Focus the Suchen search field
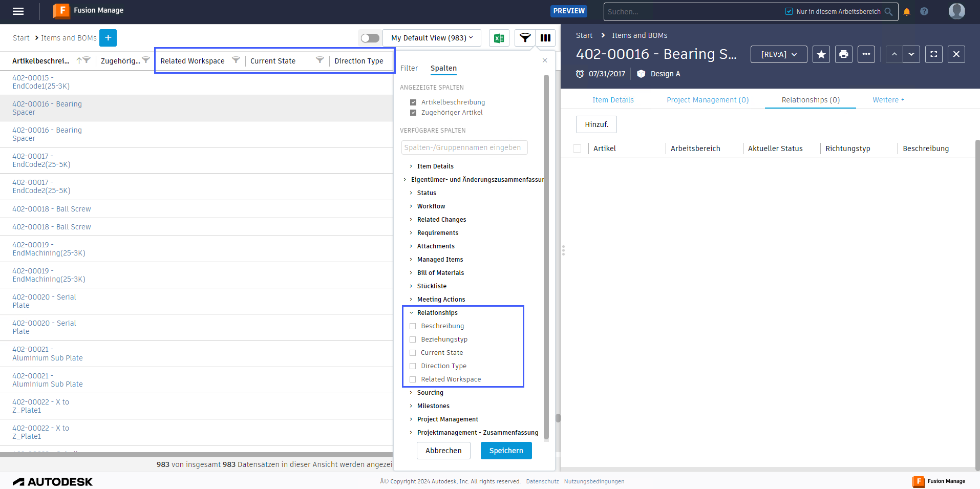 tap(694, 12)
